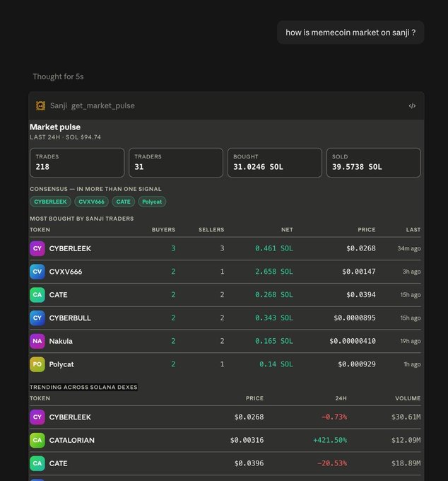The width and height of the screenshot is (448, 481).
Task: Click the CATE token icon in the Most Bought table
Action: pyautogui.click(x=37, y=295)
